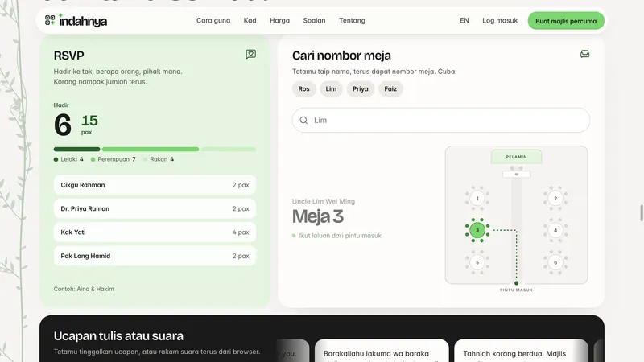
Task: Select table 1 on the floor map
Action: click(477, 198)
